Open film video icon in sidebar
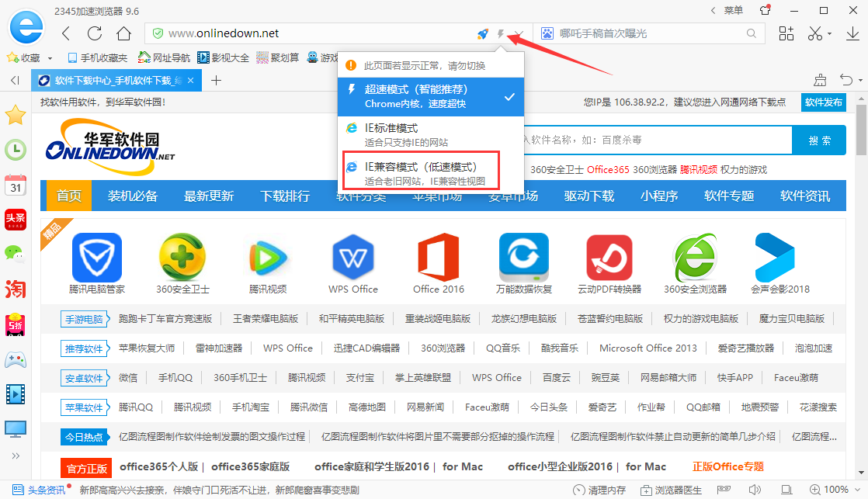The width and height of the screenshot is (868, 499). (16, 394)
